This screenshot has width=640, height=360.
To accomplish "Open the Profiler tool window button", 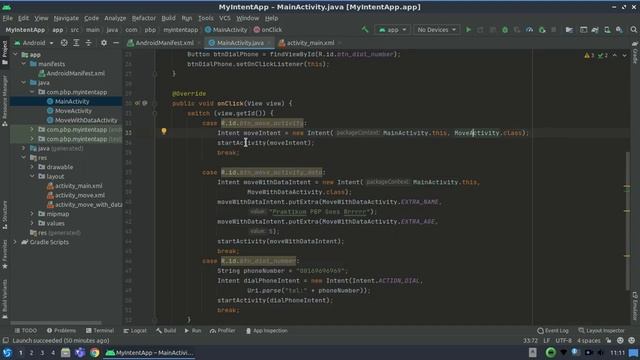I will [222, 331].
